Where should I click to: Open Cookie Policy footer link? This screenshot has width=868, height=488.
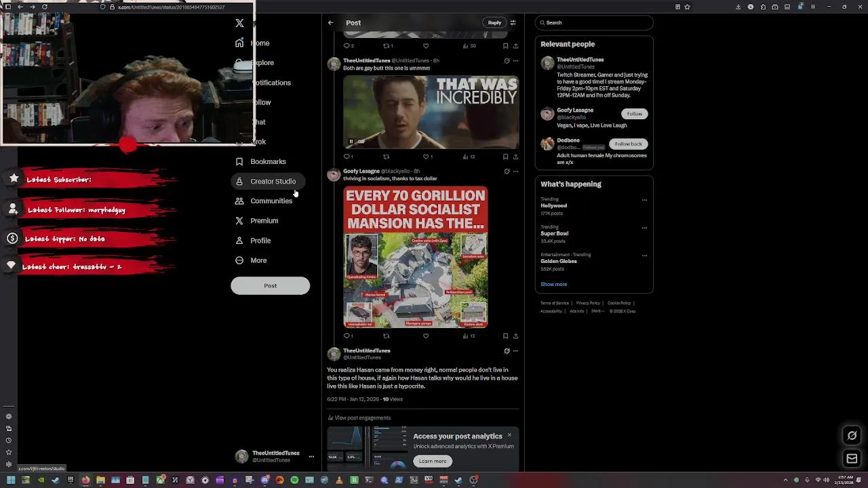tap(619, 303)
